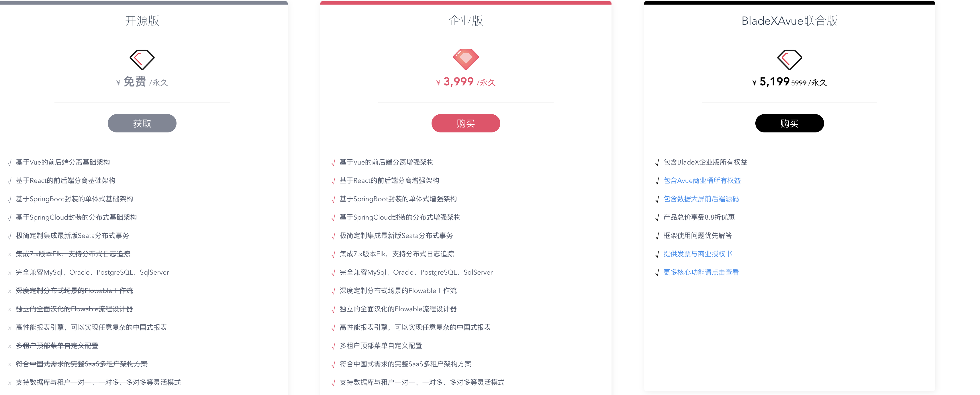Image resolution: width=980 pixels, height=395 pixels.
Task: Click 基于React的前后端分离增强架构 in 企业版
Action: pyautogui.click(x=389, y=180)
